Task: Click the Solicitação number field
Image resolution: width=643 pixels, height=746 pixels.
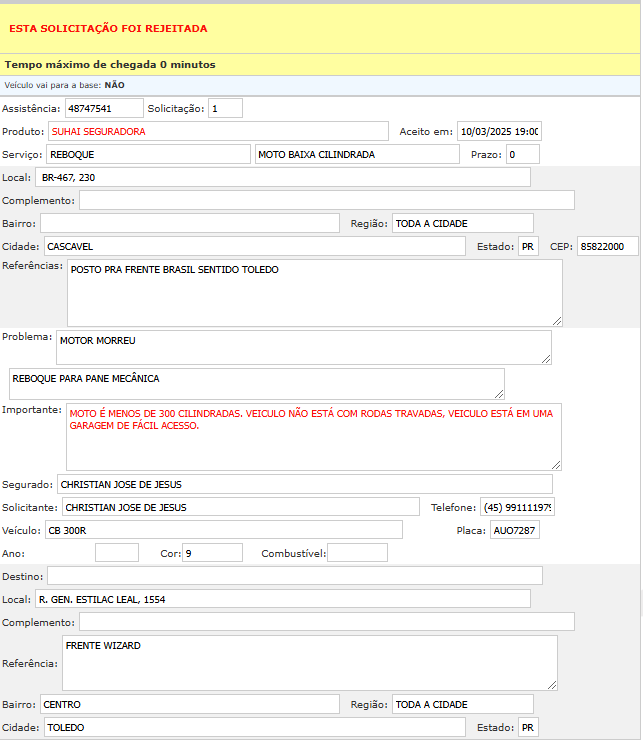Action: point(225,108)
